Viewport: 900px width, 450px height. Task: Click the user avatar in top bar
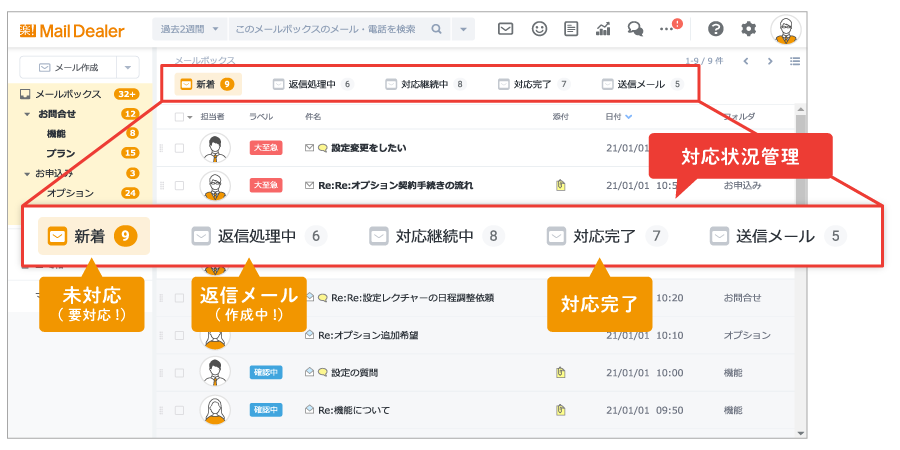(x=786, y=29)
